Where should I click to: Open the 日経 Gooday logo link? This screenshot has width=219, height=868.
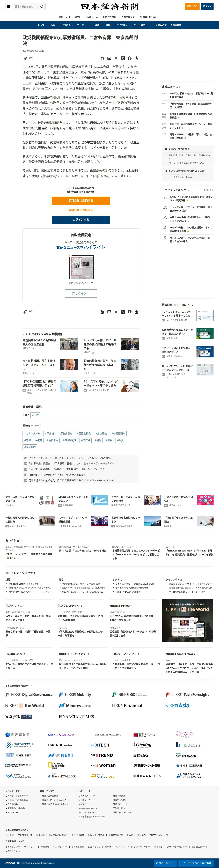click(142, 745)
